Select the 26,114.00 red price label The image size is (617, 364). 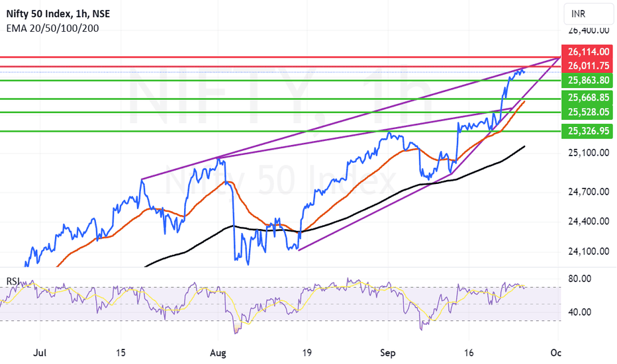[587, 52]
